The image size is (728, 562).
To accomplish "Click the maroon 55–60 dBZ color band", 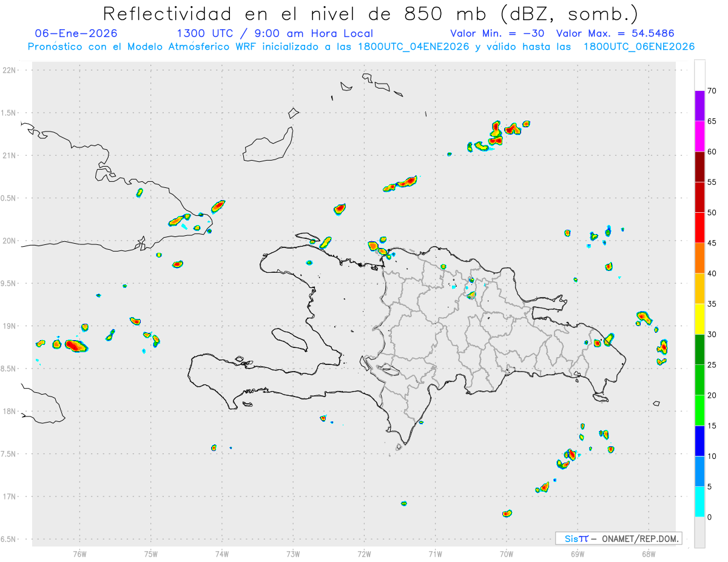I will (699, 167).
